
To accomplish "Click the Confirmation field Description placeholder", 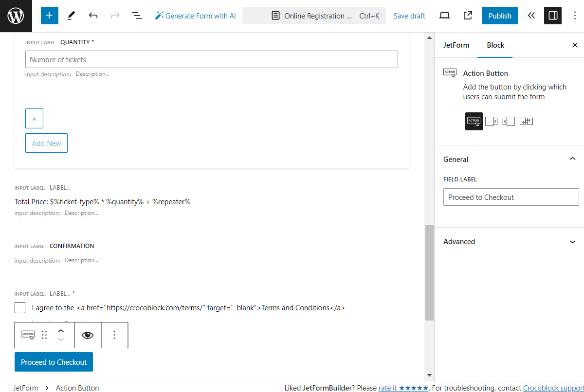I will [81, 260].
